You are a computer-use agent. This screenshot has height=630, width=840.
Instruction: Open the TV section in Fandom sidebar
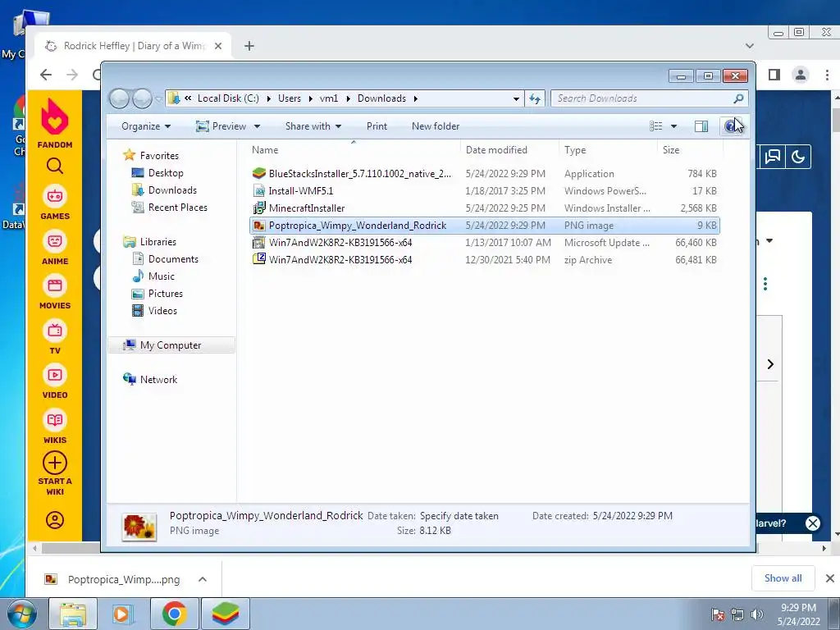55,336
